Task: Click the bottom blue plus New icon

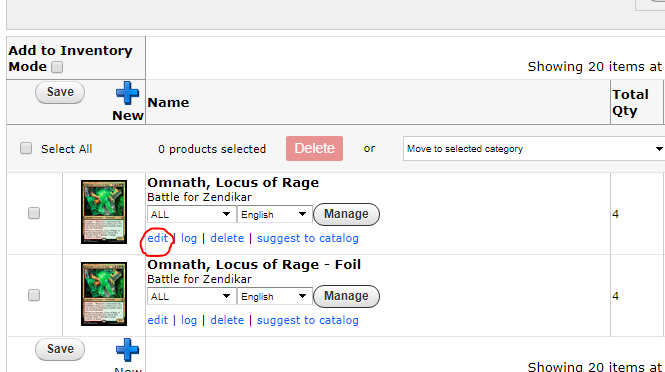Action: (x=127, y=350)
